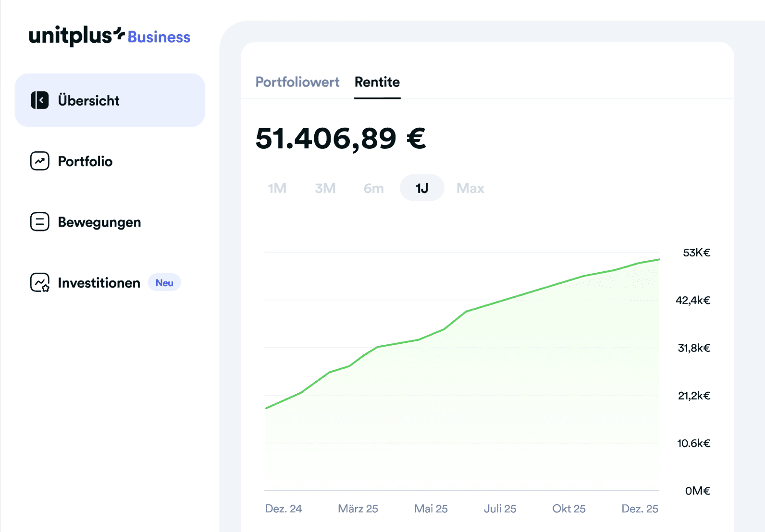Screen dimensions: 765x532
Task: Click the 53K€ axis label
Action: (x=696, y=253)
